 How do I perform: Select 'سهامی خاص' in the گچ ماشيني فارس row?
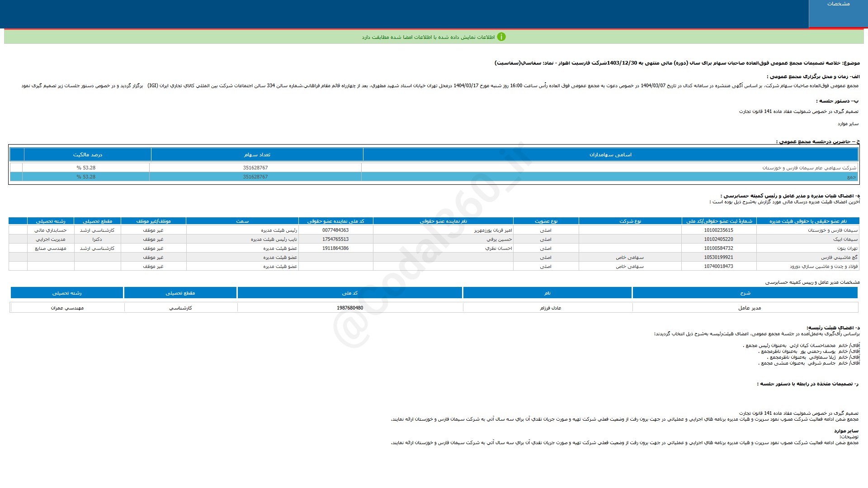tap(630, 257)
